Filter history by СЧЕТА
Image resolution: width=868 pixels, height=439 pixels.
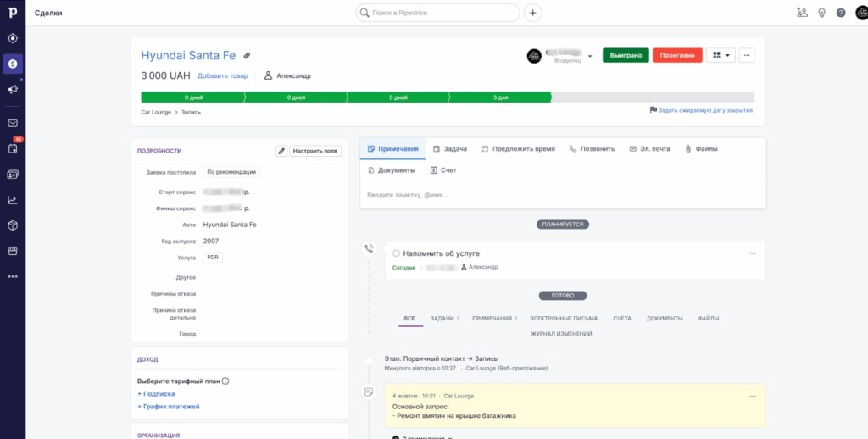click(622, 319)
